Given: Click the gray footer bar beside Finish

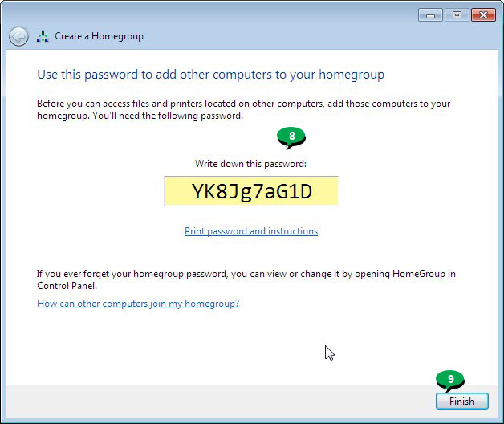Looking at the screenshot, I should (x=218, y=402).
